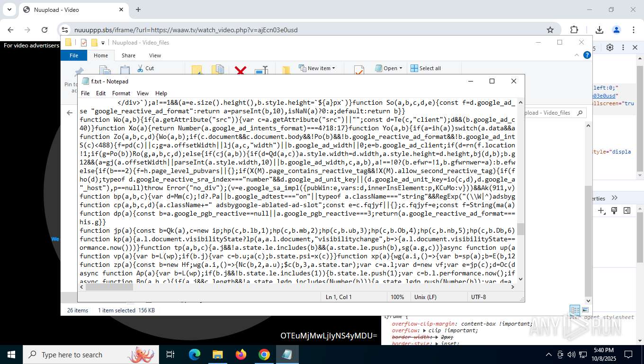
Task: Open the DevTools more options dots
Action: click(623, 47)
